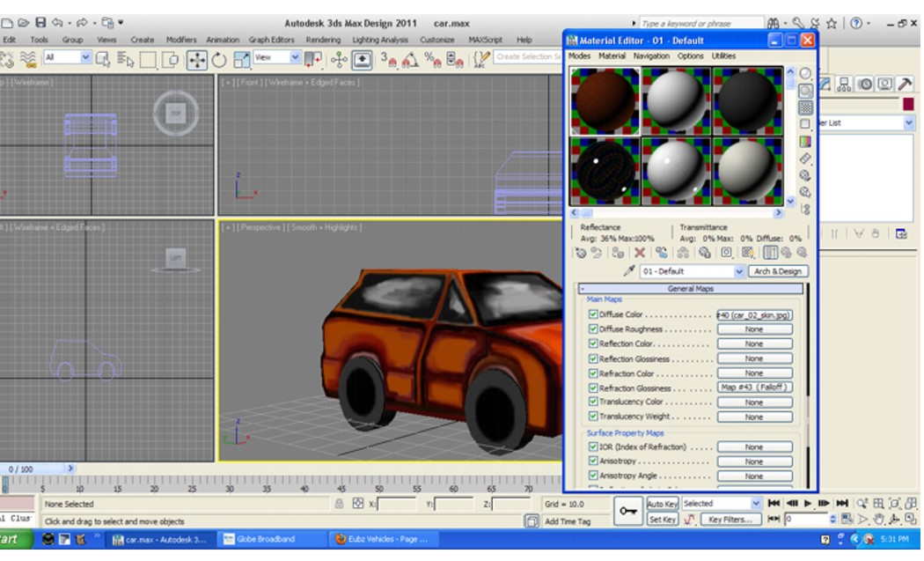This screenshot has height=561, width=924.
Task: Toggle the Percent Snap icon
Action: pos(433,60)
